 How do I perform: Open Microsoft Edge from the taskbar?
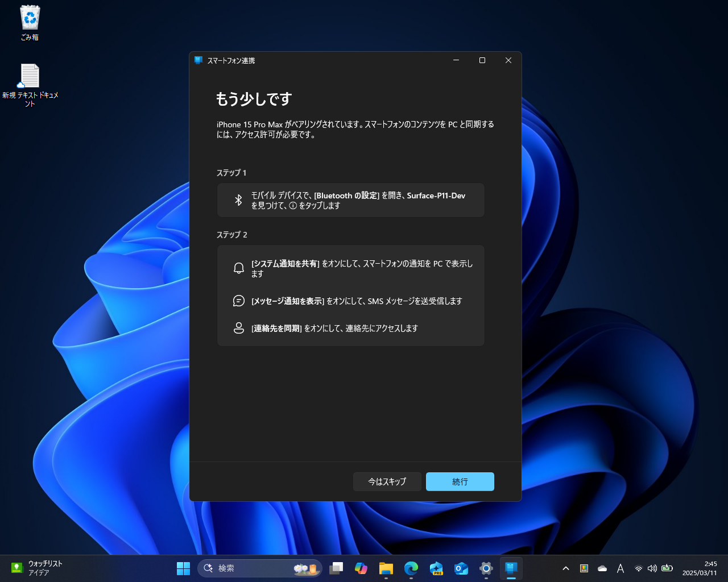(411, 568)
